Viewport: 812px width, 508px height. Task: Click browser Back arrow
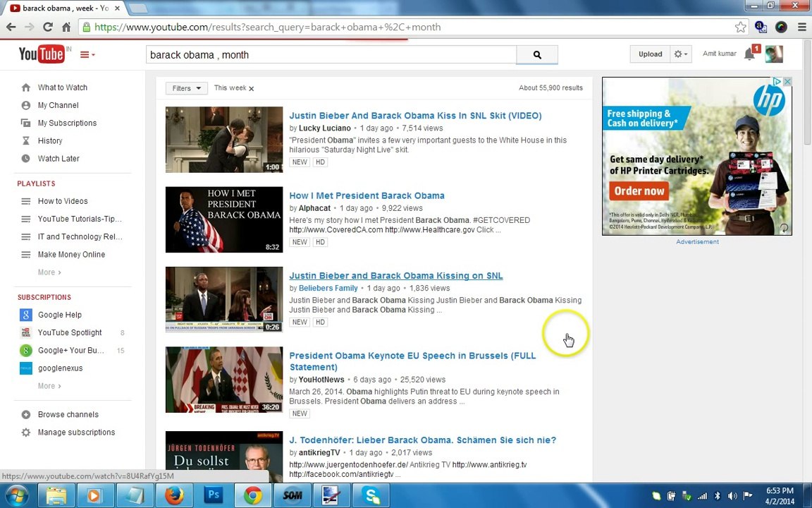(11, 27)
